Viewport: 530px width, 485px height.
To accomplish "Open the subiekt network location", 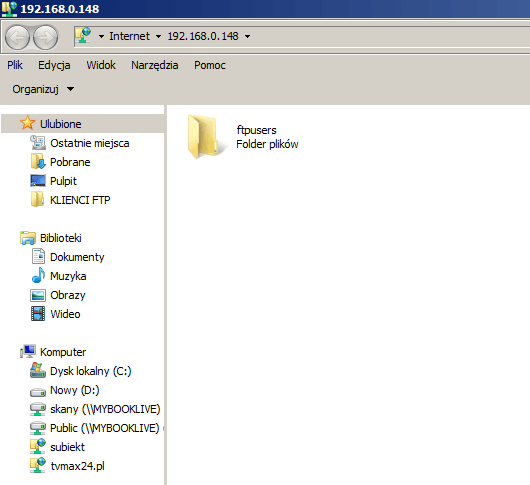I will [67, 447].
